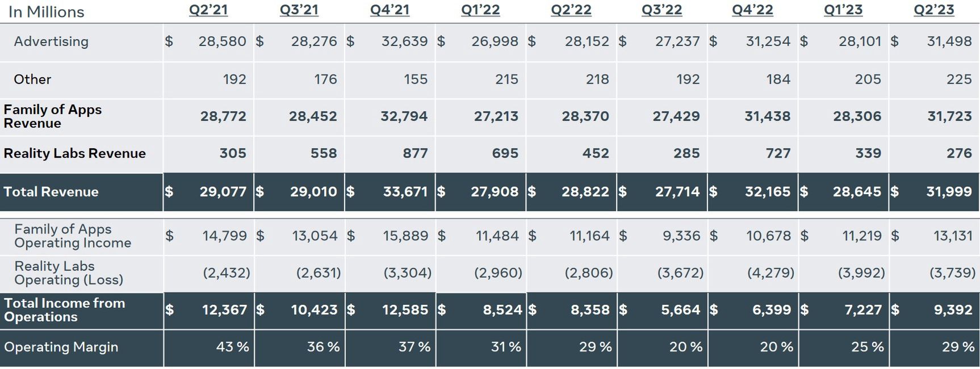The image size is (980, 369).
Task: Click the In Millions table caption
Action: (x=47, y=12)
